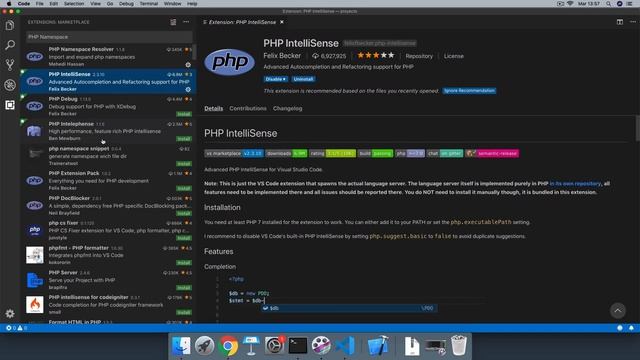Open Google Chrome from the dock

tap(228, 346)
